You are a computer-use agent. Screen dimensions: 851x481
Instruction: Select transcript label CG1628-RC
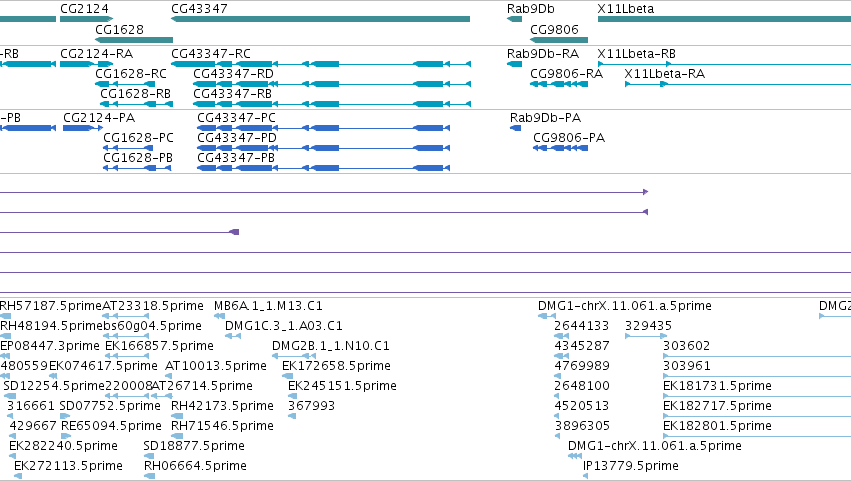(131, 73)
